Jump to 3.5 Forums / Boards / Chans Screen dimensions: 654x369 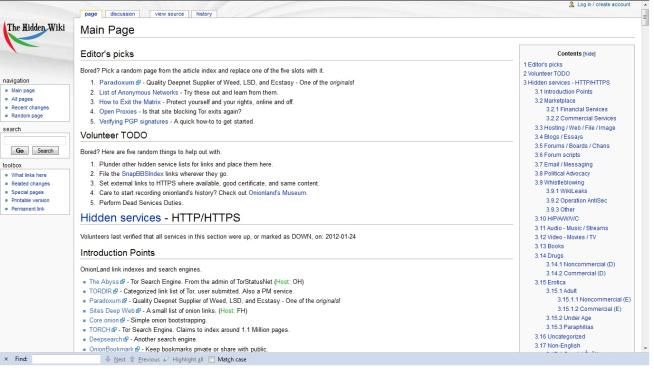tap(572, 146)
